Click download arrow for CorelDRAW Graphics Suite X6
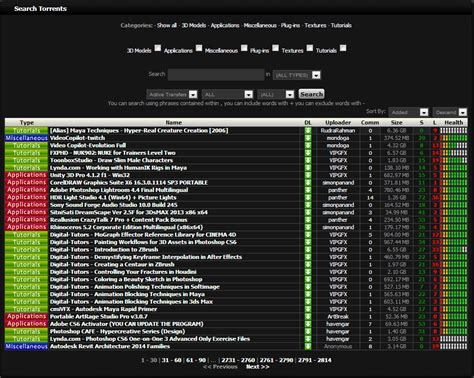The image size is (474, 378). click(x=308, y=183)
